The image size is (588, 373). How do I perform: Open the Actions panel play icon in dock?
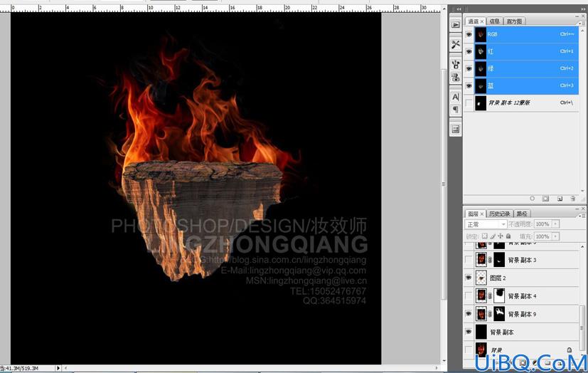click(456, 25)
